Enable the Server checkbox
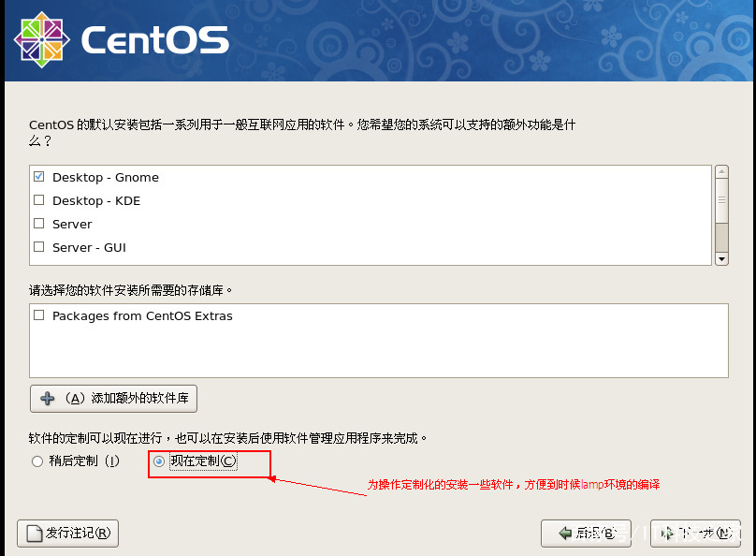 click(39, 224)
